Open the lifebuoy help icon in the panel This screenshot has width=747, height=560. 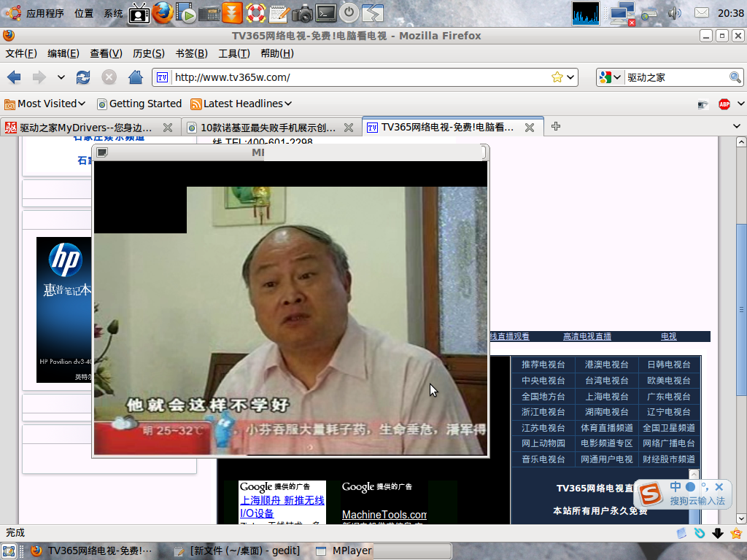pyautogui.click(x=255, y=13)
